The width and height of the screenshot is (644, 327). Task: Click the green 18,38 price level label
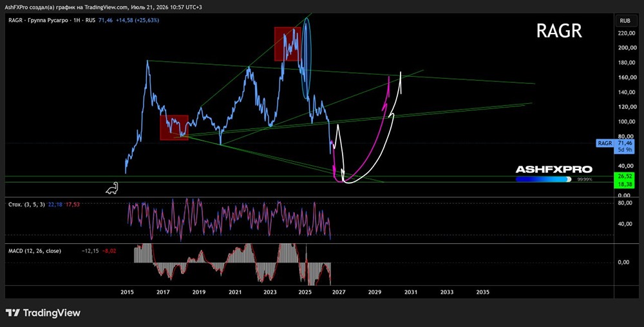(x=625, y=186)
